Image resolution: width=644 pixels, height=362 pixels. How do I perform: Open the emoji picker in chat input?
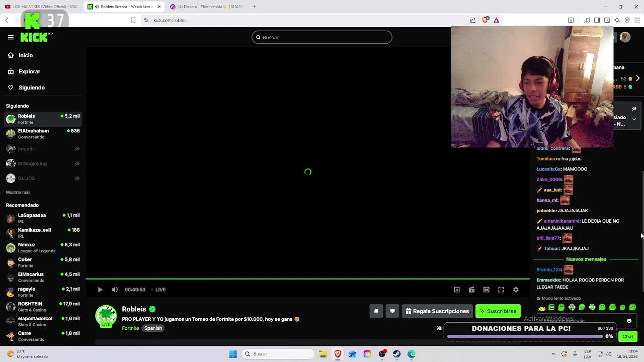coord(629,321)
